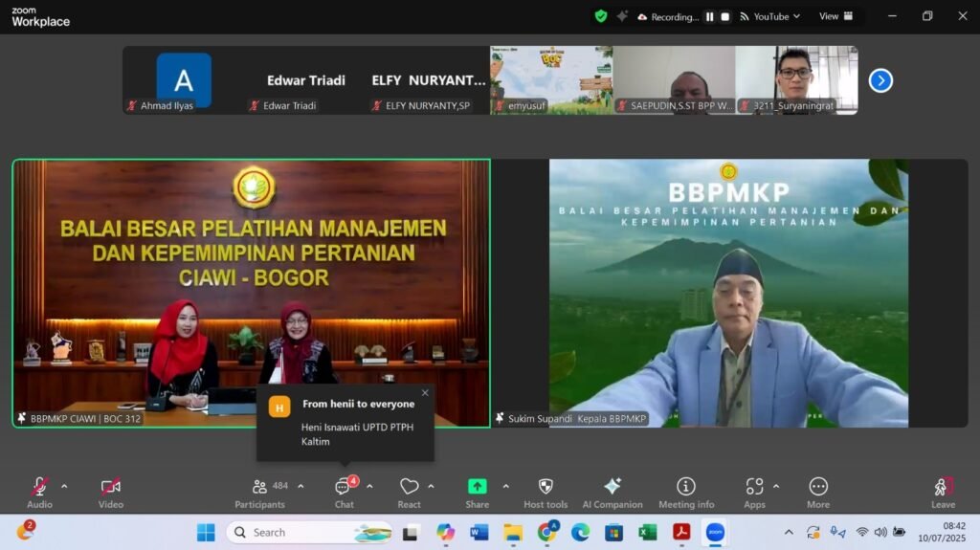Image resolution: width=980 pixels, height=550 pixels.
Task: Turn on the Video camera
Action: coord(111,487)
